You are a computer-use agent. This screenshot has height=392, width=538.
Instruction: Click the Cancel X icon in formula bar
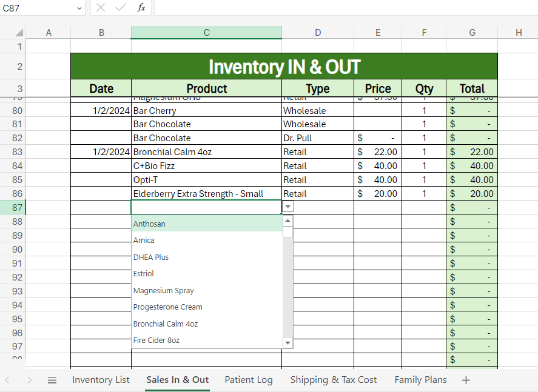[x=101, y=7]
